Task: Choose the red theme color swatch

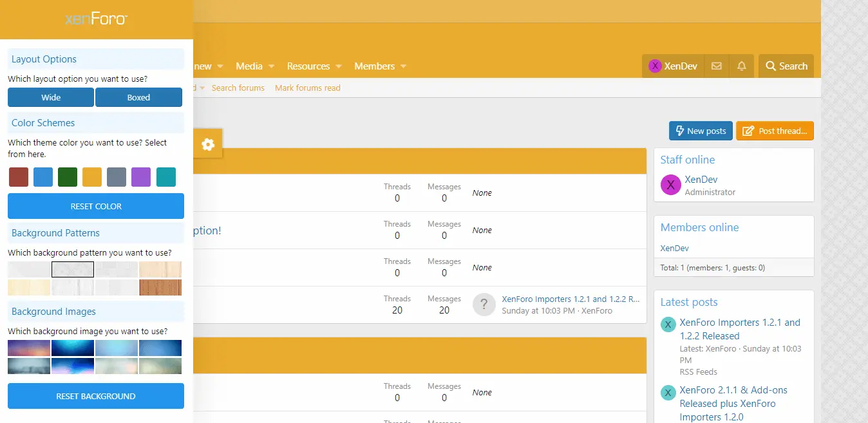Action: (x=19, y=177)
